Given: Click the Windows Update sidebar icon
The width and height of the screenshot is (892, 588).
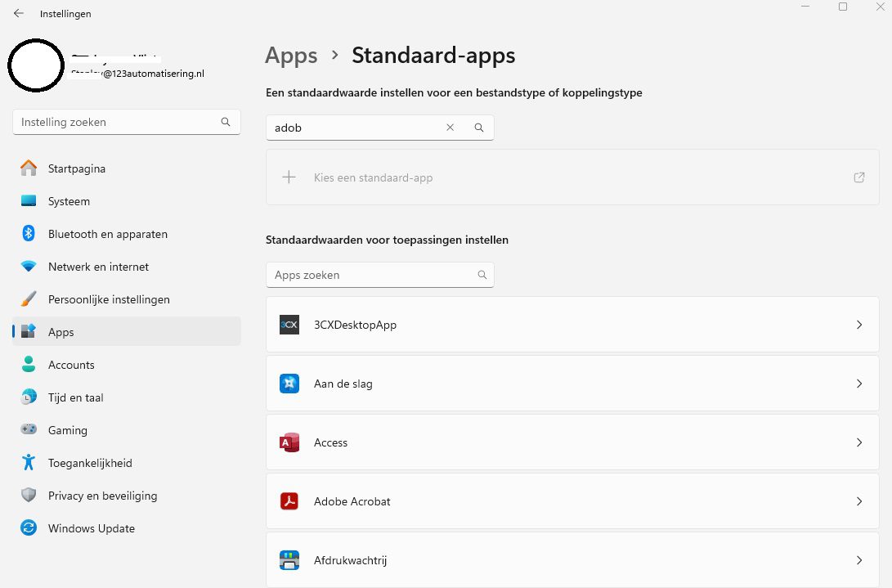Looking at the screenshot, I should coord(28,527).
